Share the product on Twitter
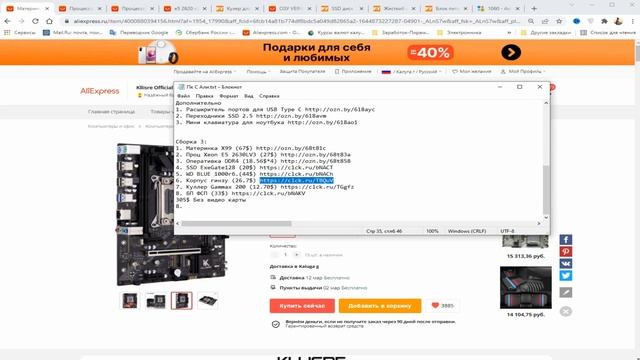640x360 pixels. pyautogui.click(x=565, y=276)
